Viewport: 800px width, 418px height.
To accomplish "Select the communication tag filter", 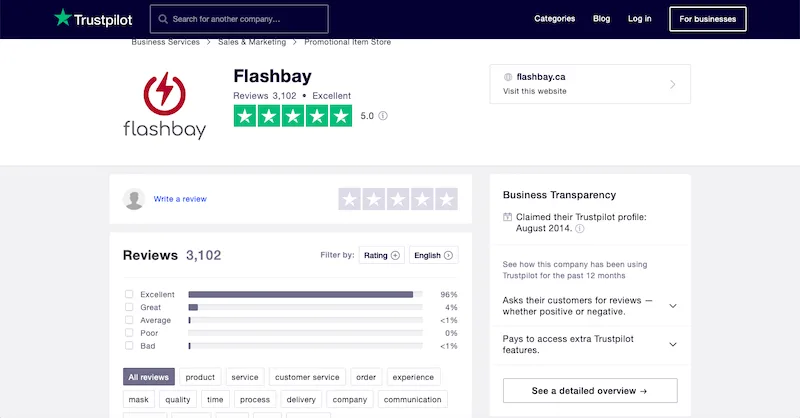I will 413,399.
